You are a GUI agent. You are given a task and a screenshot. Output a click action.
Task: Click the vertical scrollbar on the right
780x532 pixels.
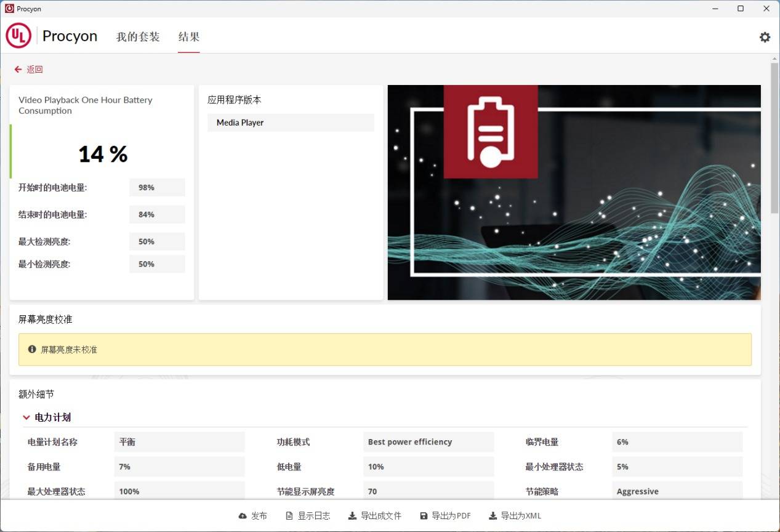click(774, 138)
